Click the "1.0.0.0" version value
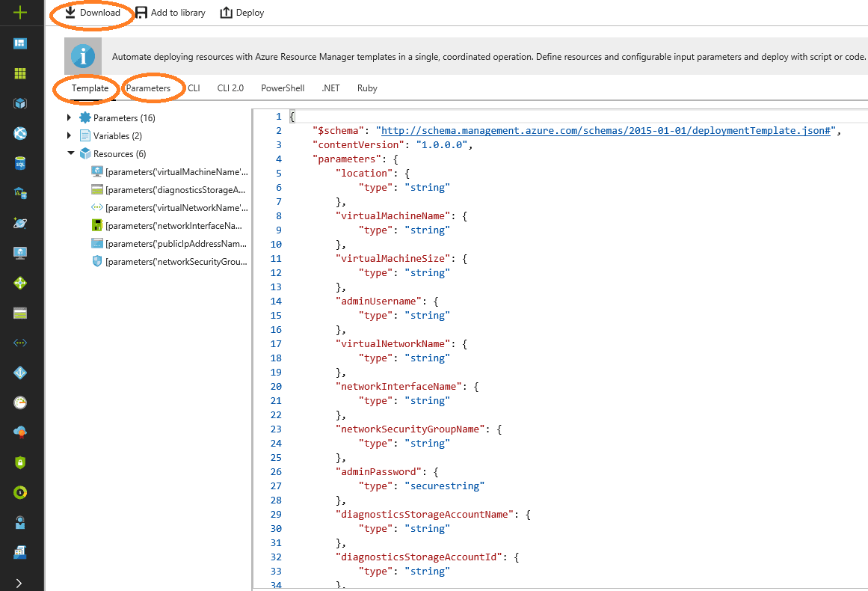This screenshot has height=591, width=868. coord(441,144)
